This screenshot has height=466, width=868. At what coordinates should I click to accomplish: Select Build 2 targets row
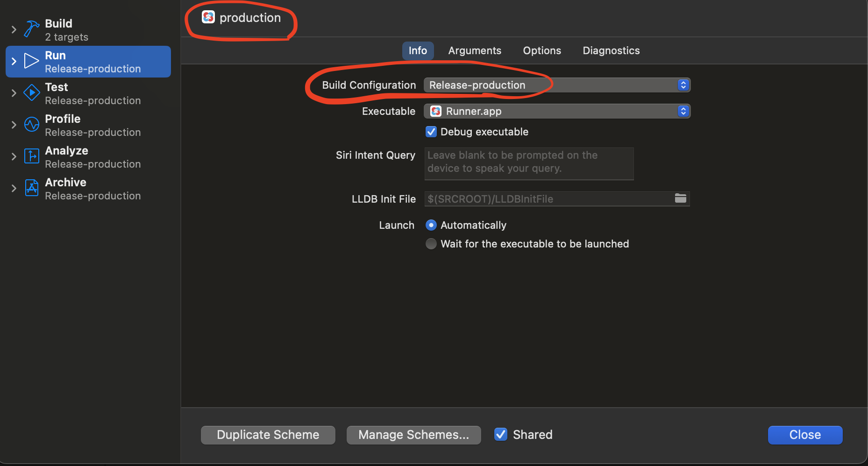88,30
